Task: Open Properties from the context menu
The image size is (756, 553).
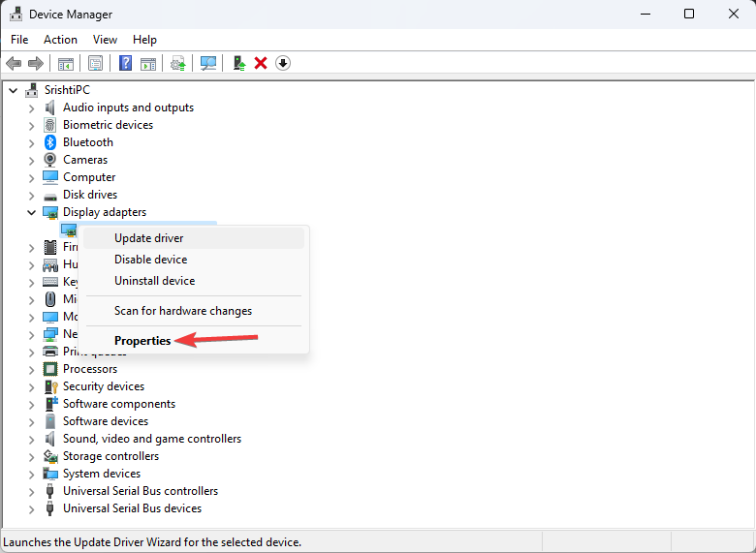Action: point(194,341)
